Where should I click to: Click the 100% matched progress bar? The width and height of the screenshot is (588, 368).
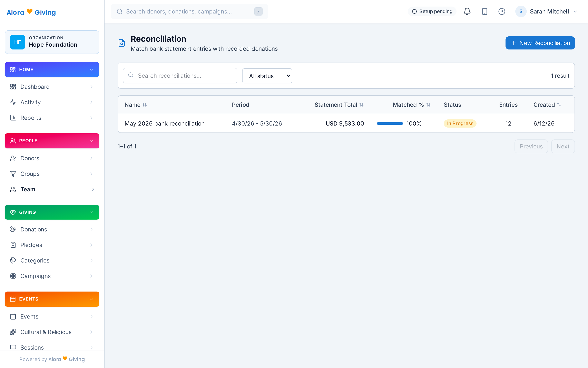click(390, 123)
